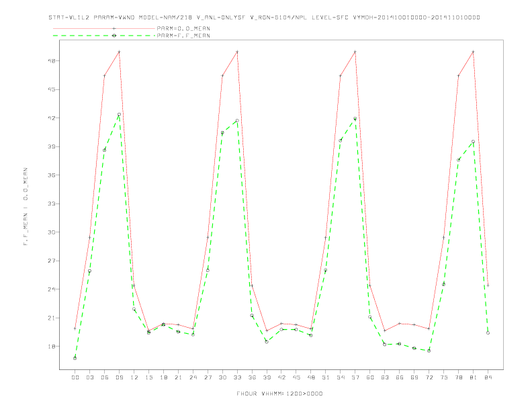Click y-axis tick label 36

click(53, 175)
